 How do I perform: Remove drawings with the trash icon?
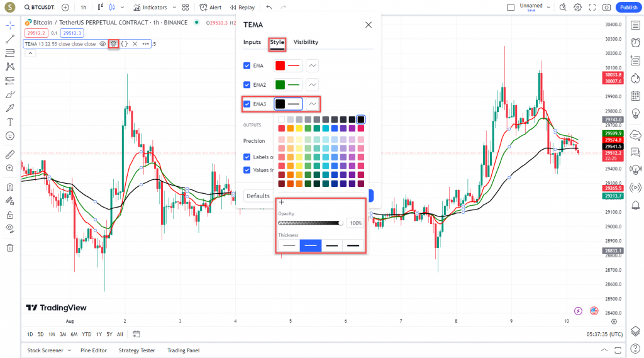pyautogui.click(x=10, y=248)
